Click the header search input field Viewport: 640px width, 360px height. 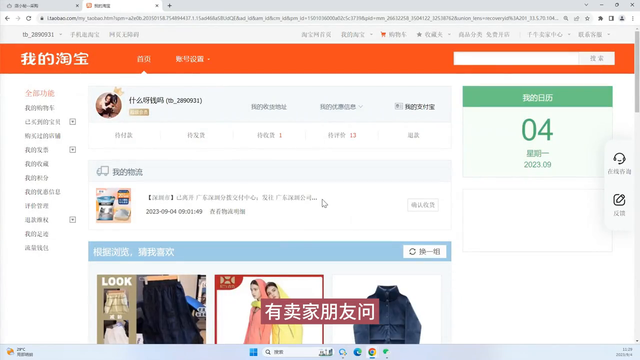pyautogui.click(x=516, y=58)
